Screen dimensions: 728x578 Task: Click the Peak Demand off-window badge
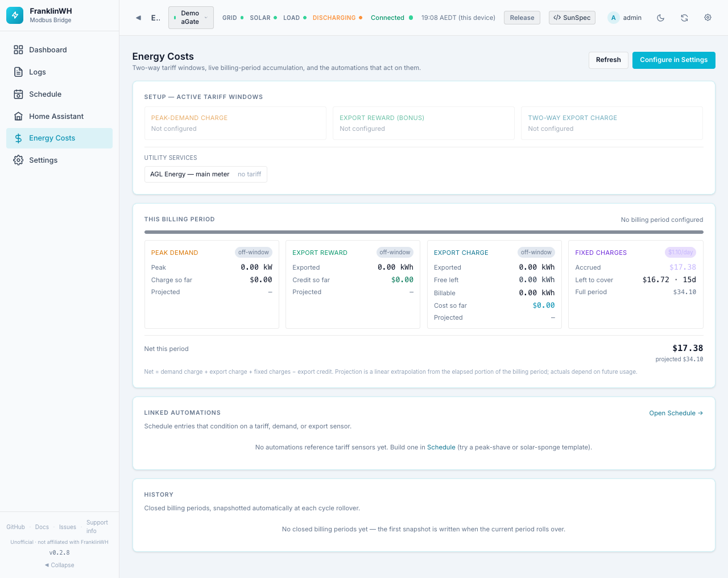point(254,253)
